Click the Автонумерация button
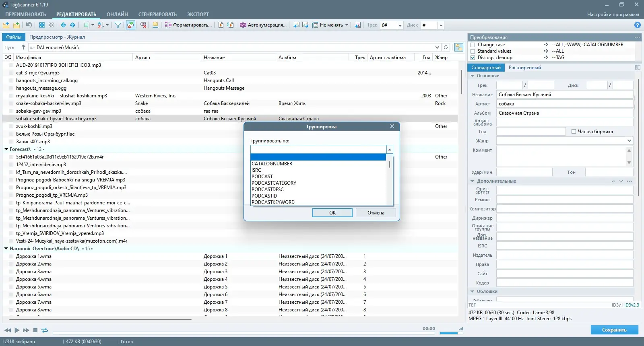The height and width of the screenshot is (346, 644). tap(263, 25)
